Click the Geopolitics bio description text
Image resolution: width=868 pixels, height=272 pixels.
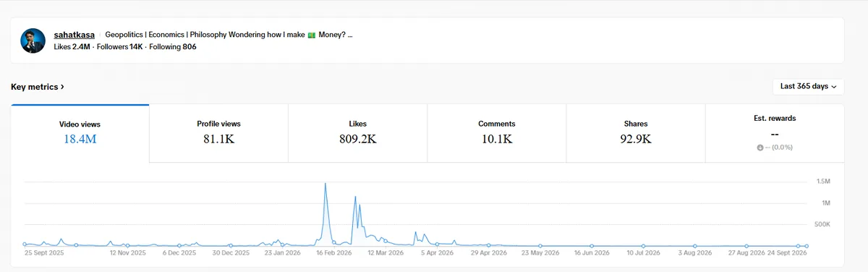pos(229,35)
